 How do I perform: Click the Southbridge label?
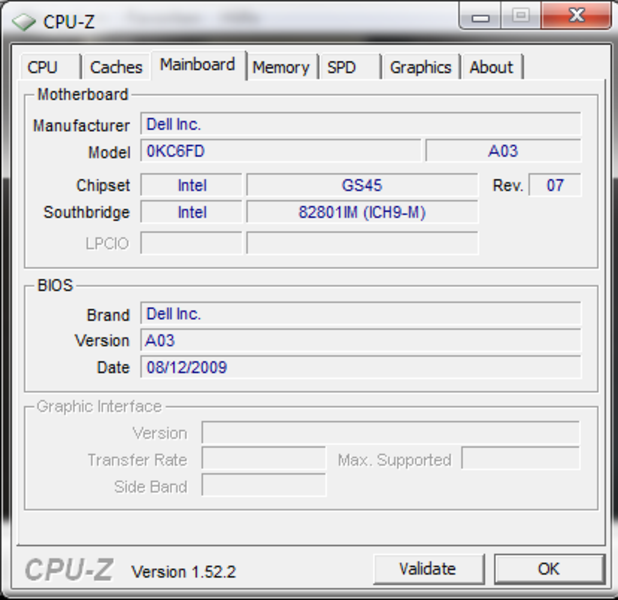87,212
